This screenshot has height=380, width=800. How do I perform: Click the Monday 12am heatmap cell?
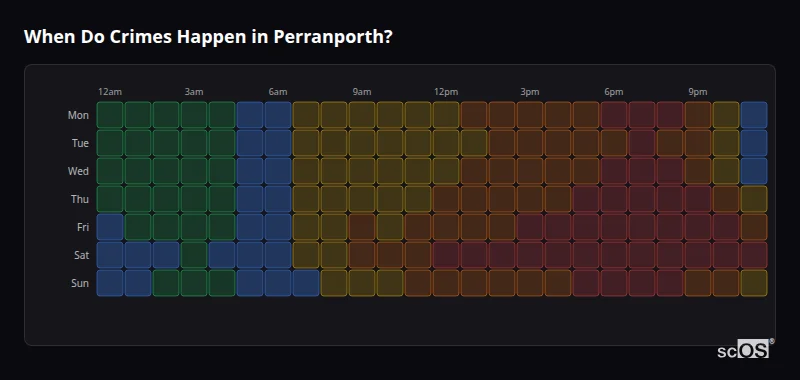(x=110, y=115)
